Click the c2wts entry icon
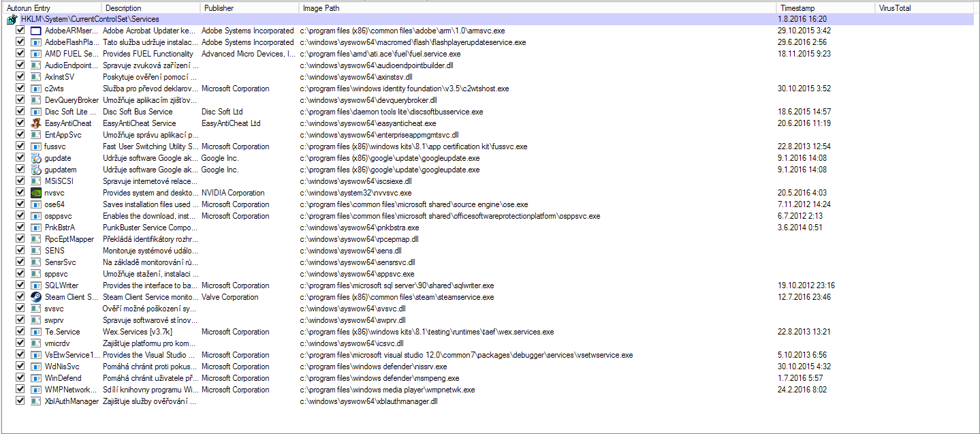 36,89
